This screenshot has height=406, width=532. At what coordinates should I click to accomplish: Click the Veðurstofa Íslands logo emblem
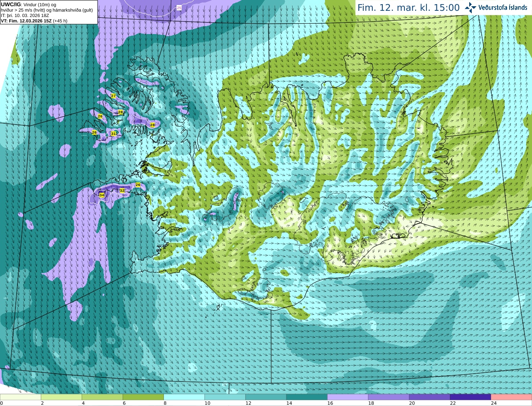(x=470, y=7)
